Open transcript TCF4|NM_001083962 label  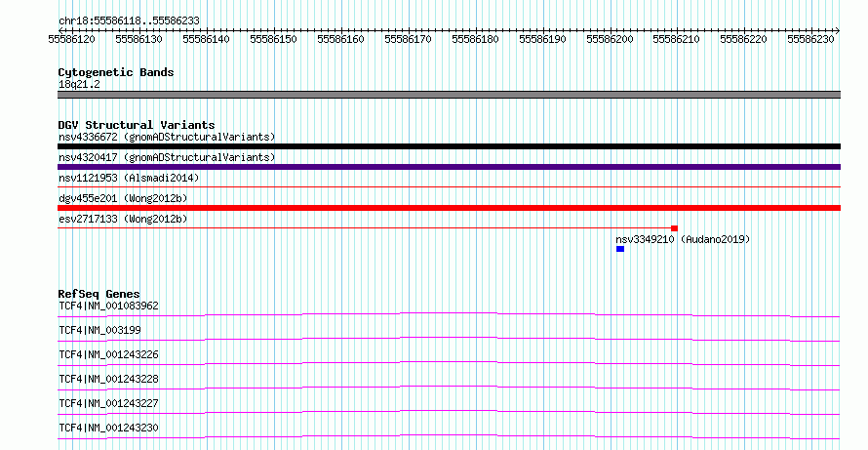pos(108,306)
